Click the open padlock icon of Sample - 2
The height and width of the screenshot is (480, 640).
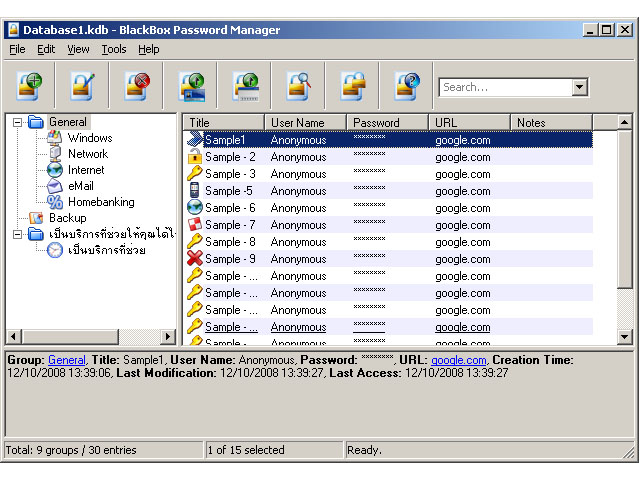(195, 157)
